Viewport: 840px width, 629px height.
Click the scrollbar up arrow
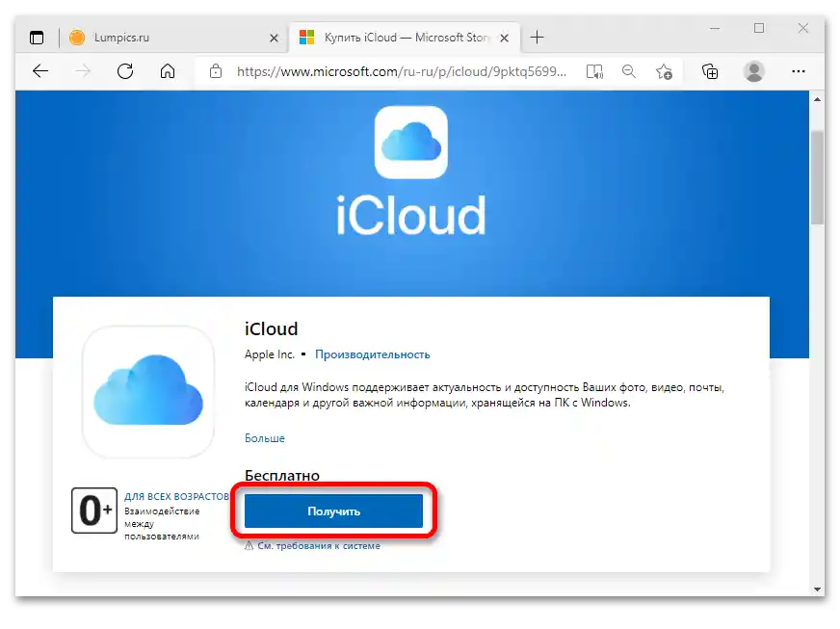[x=817, y=99]
